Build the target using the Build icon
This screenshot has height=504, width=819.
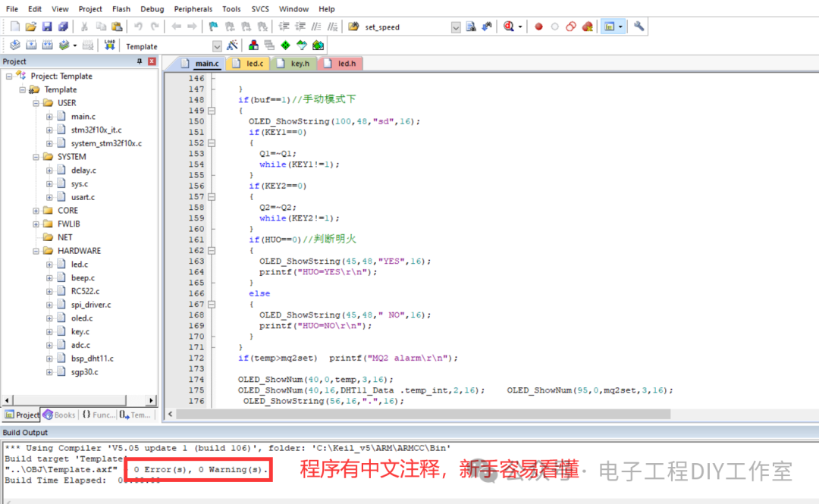31,46
